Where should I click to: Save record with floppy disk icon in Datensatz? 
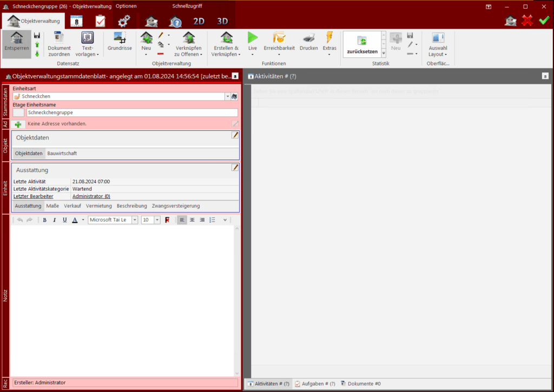click(37, 35)
